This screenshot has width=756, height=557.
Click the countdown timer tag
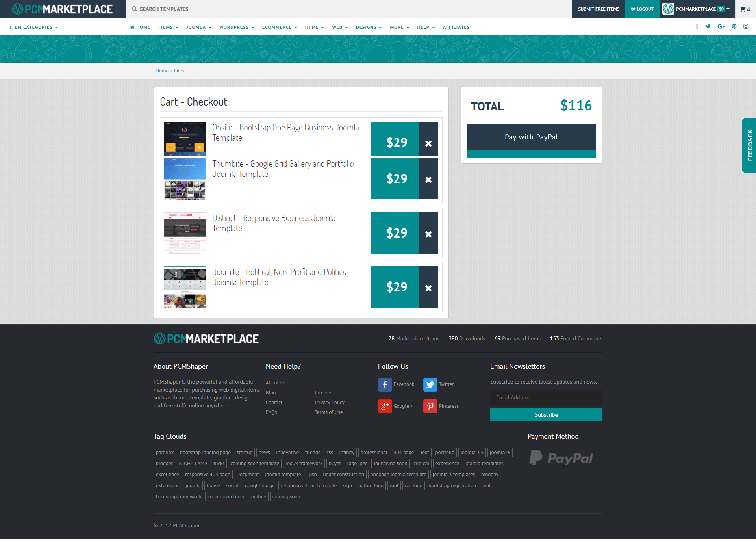click(226, 497)
